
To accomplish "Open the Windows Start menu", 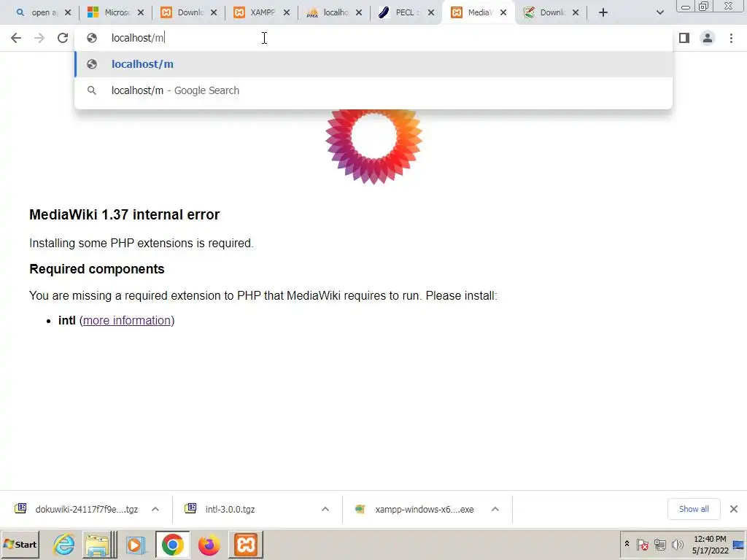I will tap(20, 544).
